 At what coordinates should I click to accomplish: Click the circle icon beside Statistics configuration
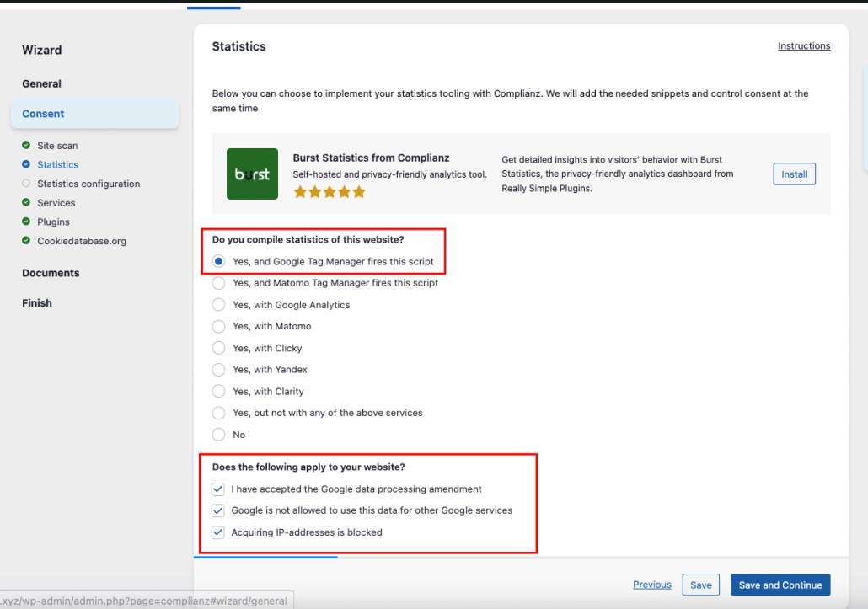point(27,184)
